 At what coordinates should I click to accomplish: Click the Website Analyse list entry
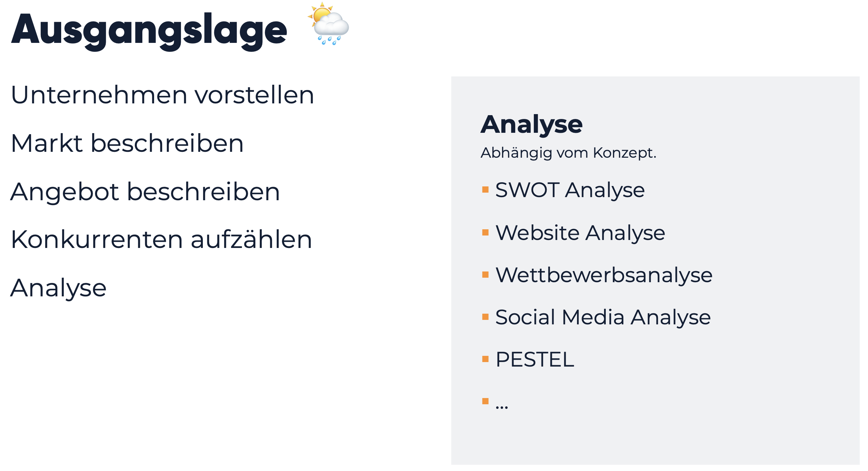[580, 233]
